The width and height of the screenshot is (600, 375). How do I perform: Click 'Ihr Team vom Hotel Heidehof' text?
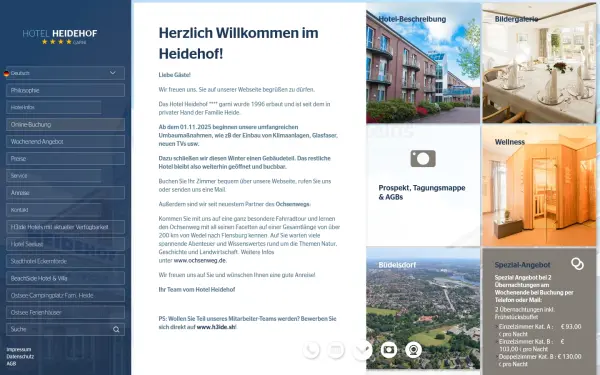tap(197, 290)
